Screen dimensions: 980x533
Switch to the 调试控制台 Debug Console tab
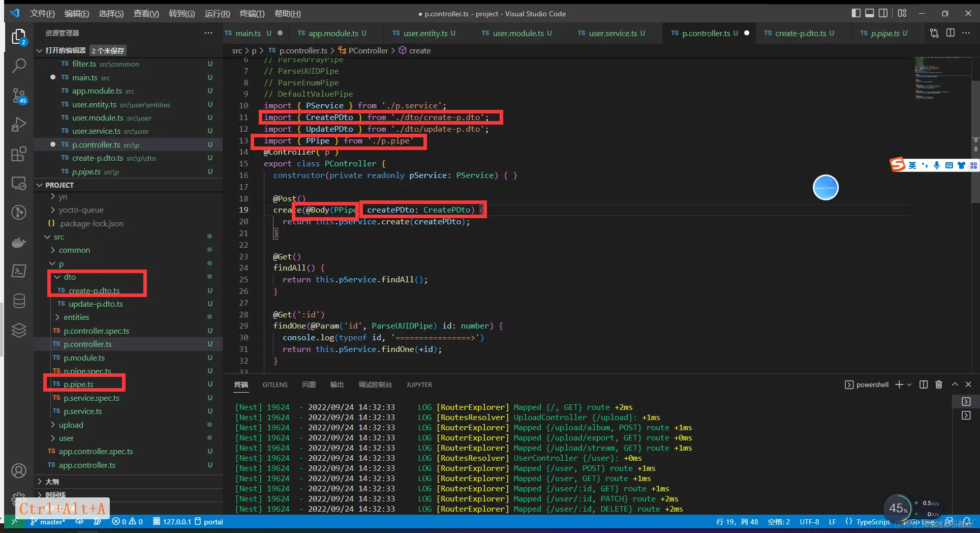[375, 385]
